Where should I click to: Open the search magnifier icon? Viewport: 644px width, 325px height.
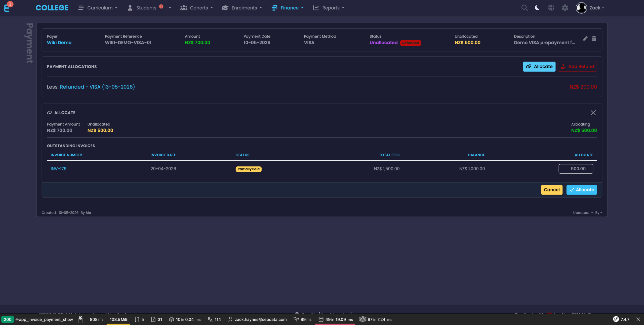524,8
